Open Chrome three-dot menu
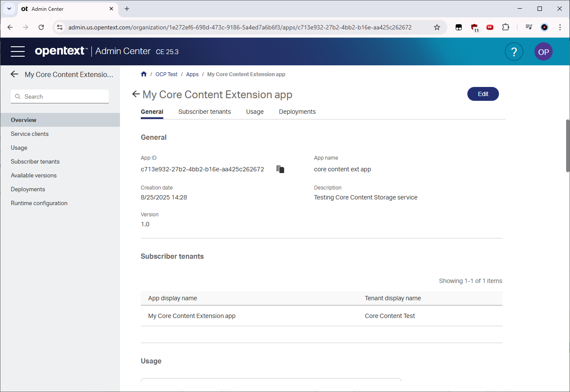Screen dimensions: 570x392 [560, 27]
